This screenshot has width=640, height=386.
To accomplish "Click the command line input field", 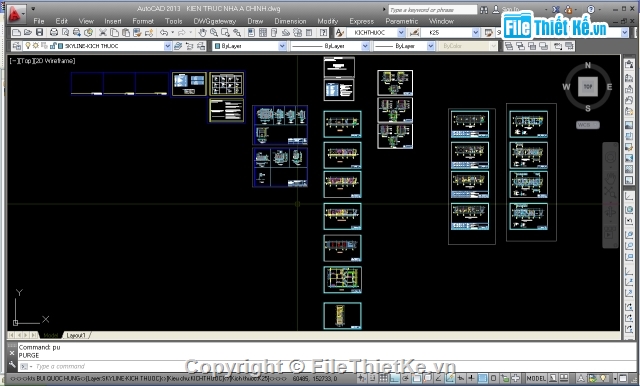I will (x=327, y=366).
